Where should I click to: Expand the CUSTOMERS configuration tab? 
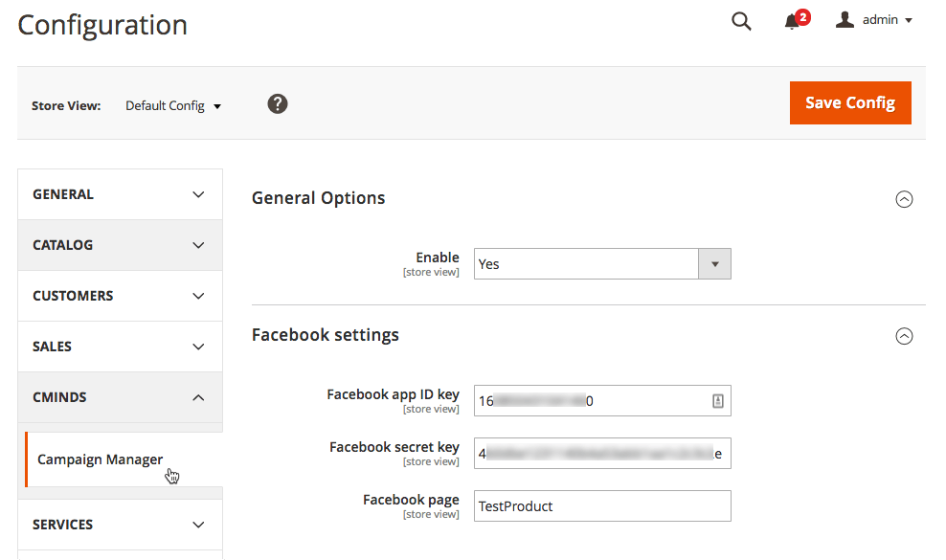[120, 296]
